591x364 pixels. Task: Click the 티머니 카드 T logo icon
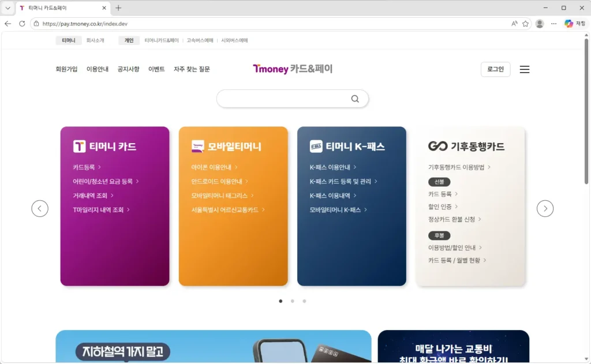[x=79, y=146]
